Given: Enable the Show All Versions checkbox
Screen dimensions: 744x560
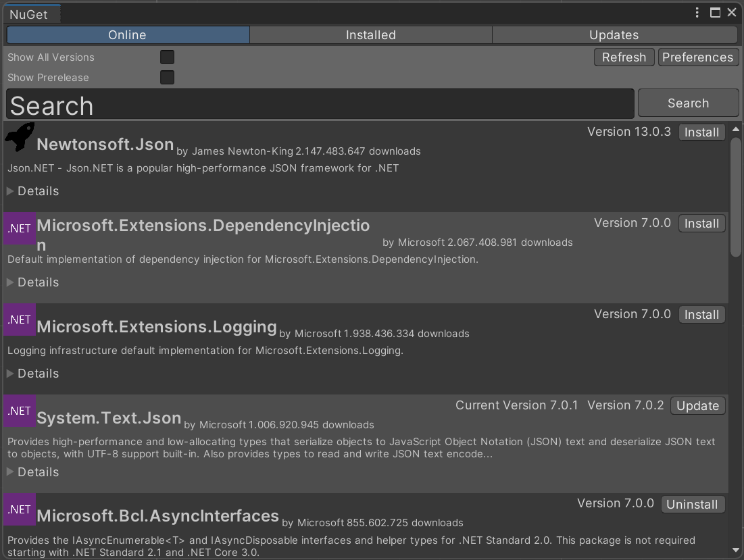Looking at the screenshot, I should 167,57.
